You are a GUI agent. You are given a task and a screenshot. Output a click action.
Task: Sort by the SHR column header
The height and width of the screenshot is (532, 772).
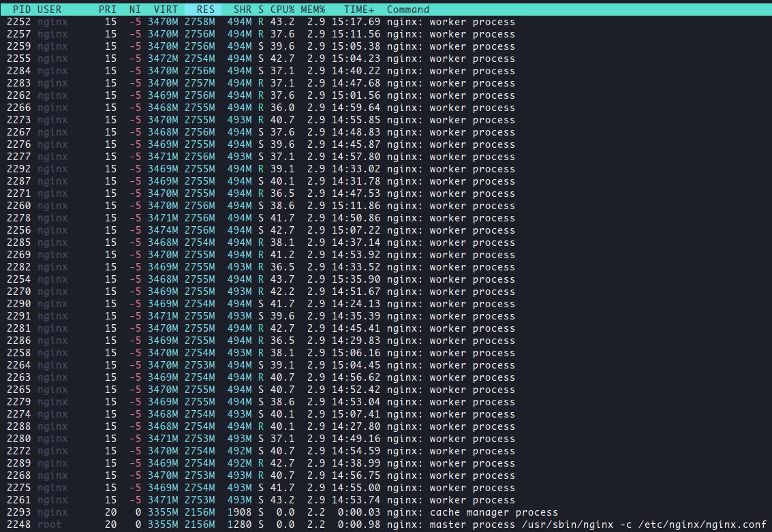tap(243, 10)
